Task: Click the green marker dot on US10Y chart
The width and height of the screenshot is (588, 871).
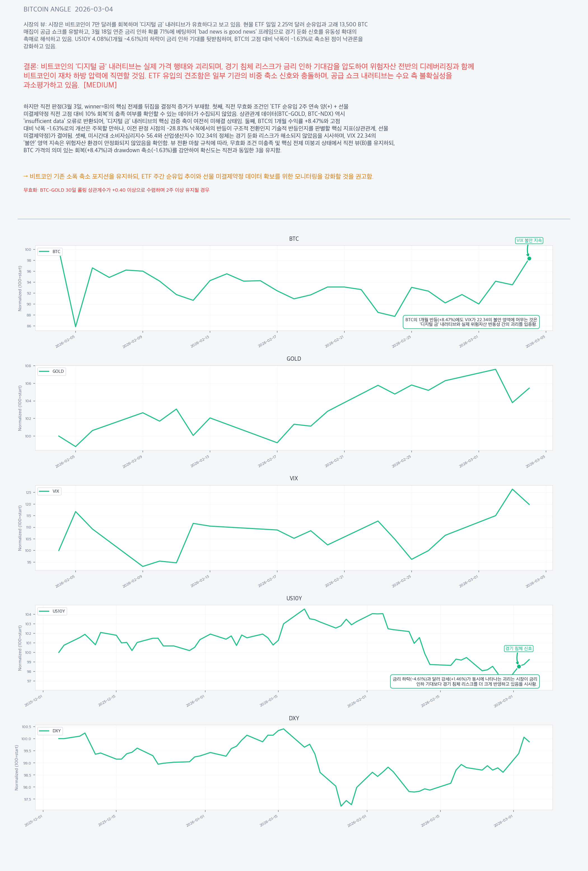Action: 519,666
